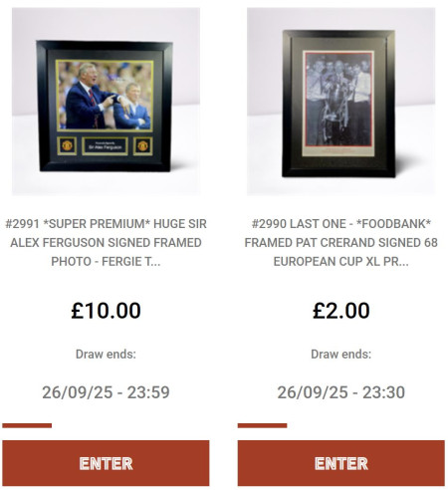
Task: Select the ENTER button for the £10.00 draw
Action: tap(106, 463)
